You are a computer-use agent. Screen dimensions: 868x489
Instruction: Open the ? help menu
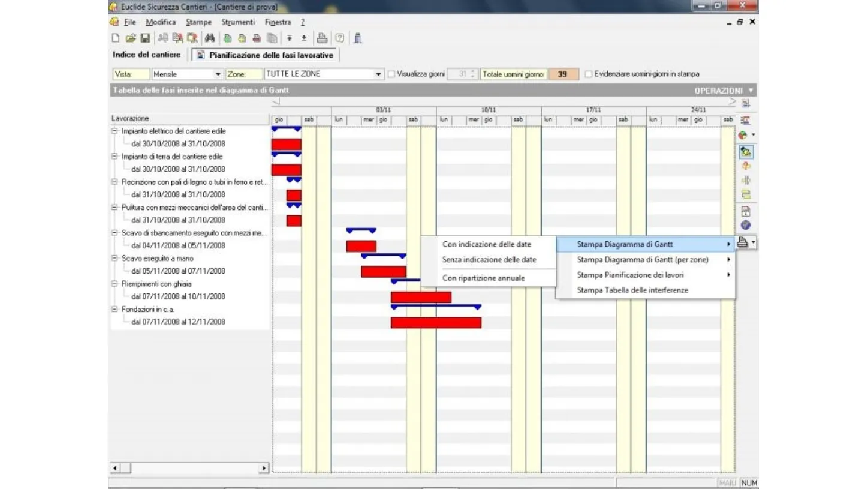(303, 22)
